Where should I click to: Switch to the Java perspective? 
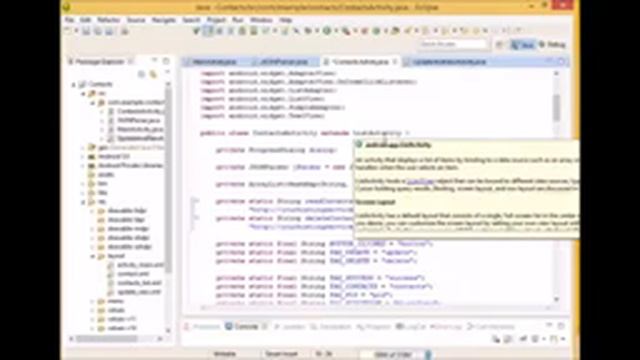click(x=523, y=45)
